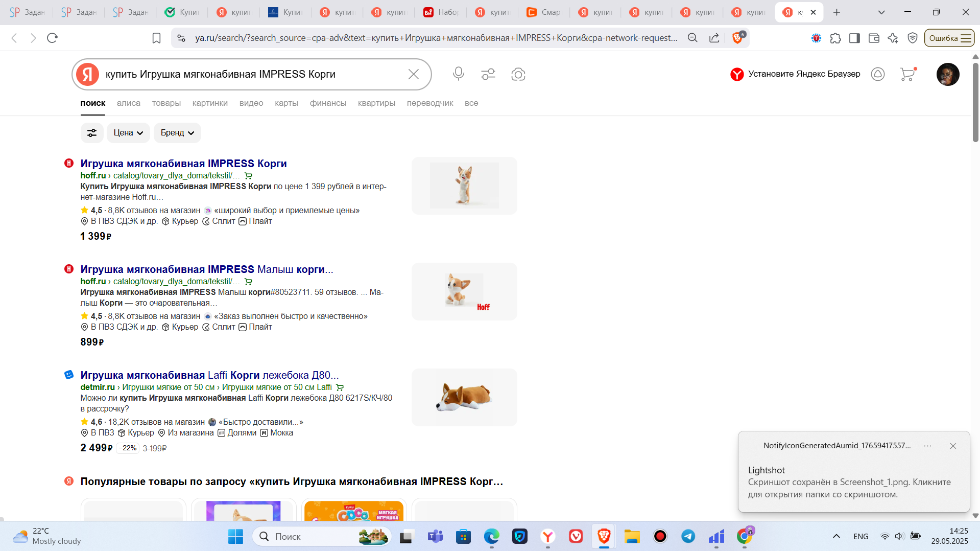Click the browser address bar URL

(x=436, y=38)
